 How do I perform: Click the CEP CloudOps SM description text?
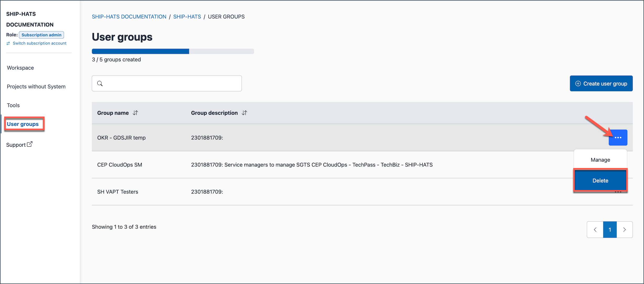[312, 165]
